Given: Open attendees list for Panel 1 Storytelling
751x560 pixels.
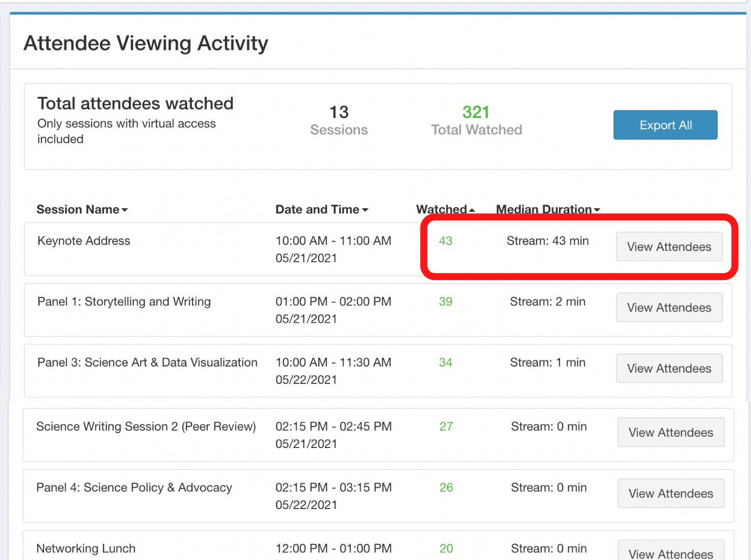Looking at the screenshot, I should click(x=669, y=307).
